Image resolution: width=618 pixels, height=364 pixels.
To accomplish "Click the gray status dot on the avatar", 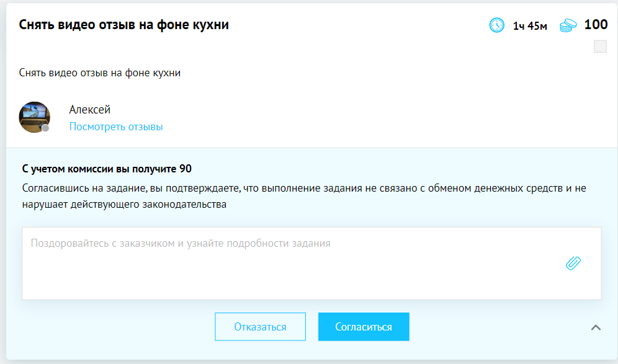I will pyautogui.click(x=46, y=128).
